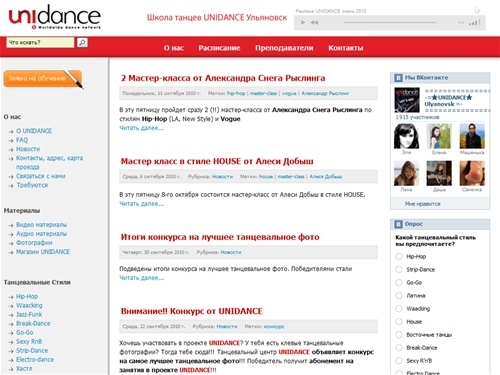Open the UNIDANCE Ulyanovsk VK group avatar
The height and width of the screenshot is (375, 500).
point(407,100)
